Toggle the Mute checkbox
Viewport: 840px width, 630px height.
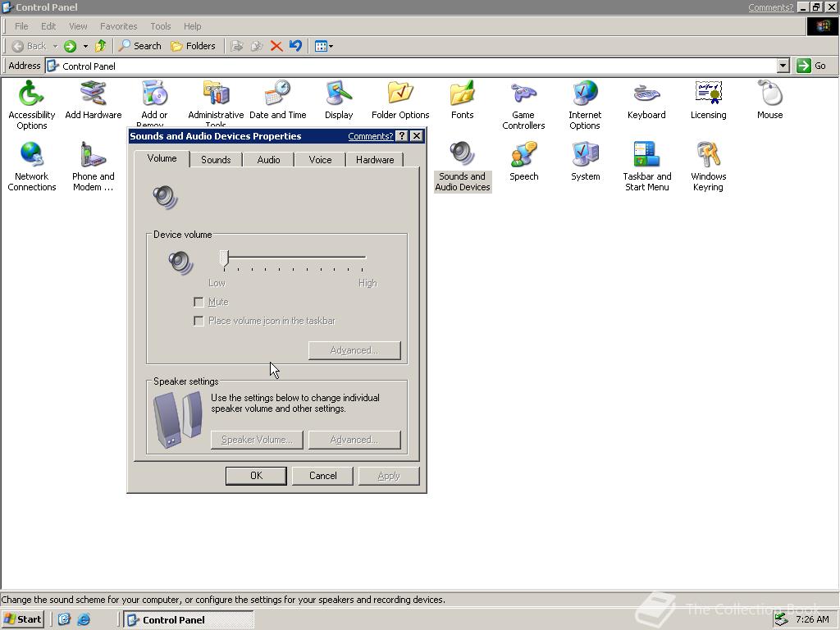pos(199,302)
